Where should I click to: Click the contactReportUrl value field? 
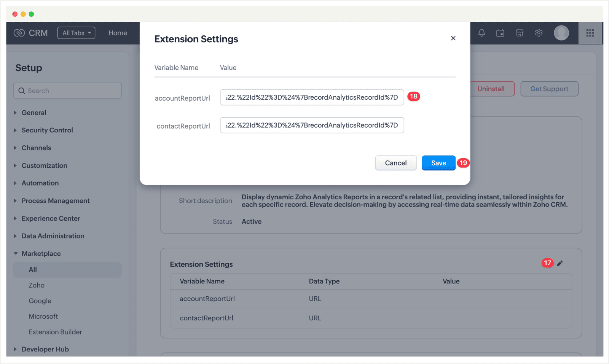(x=312, y=125)
